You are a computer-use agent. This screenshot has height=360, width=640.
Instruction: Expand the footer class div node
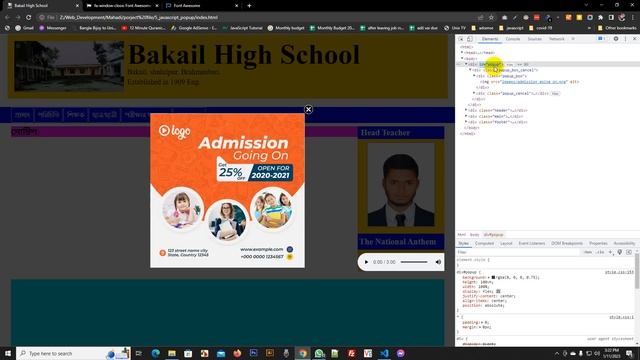pos(466,122)
